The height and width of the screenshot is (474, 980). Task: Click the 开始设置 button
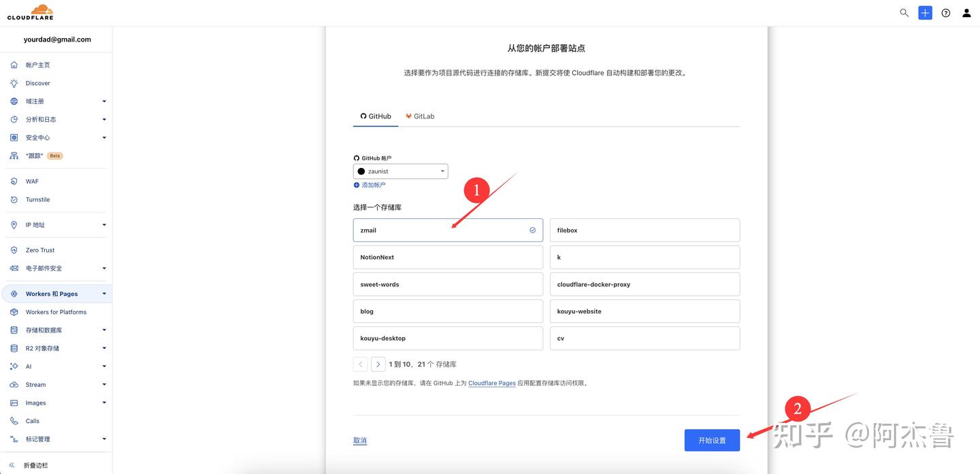[x=712, y=439]
